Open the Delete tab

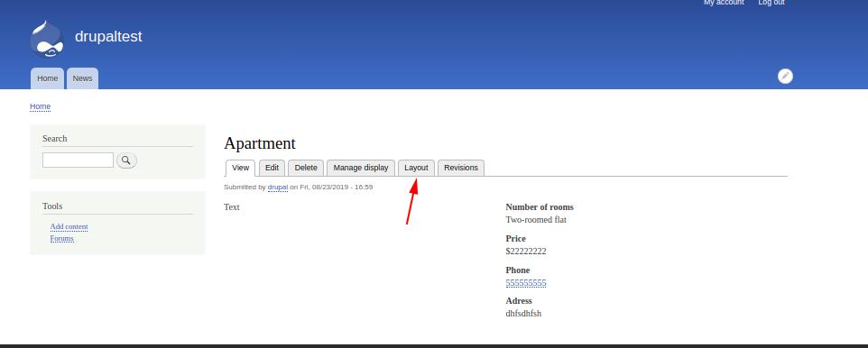[x=306, y=168]
